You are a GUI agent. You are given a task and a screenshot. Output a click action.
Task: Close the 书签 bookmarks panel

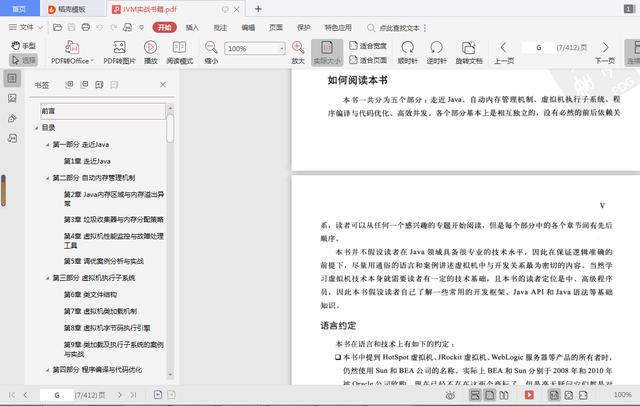pos(163,84)
